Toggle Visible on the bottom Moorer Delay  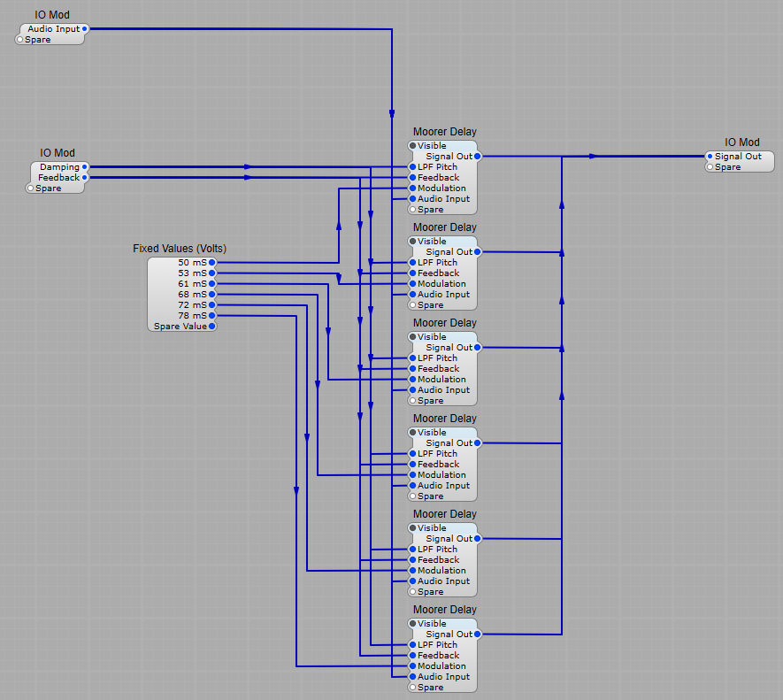412,624
